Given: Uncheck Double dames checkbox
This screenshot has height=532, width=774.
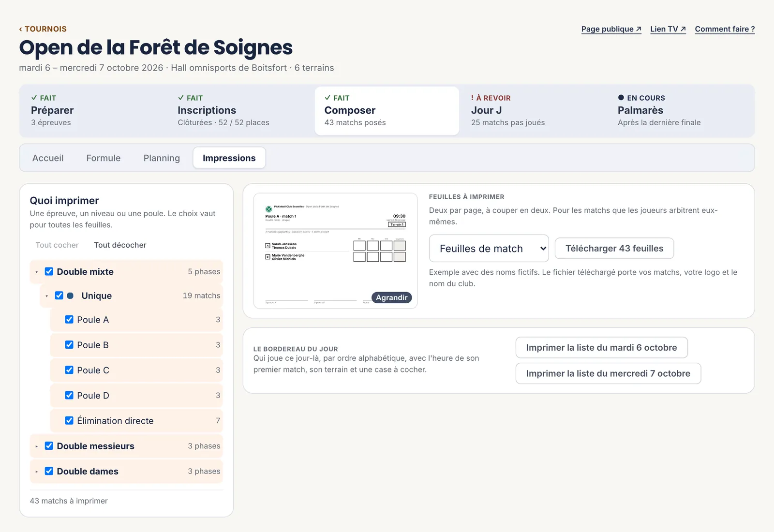Looking at the screenshot, I should [x=49, y=471].
